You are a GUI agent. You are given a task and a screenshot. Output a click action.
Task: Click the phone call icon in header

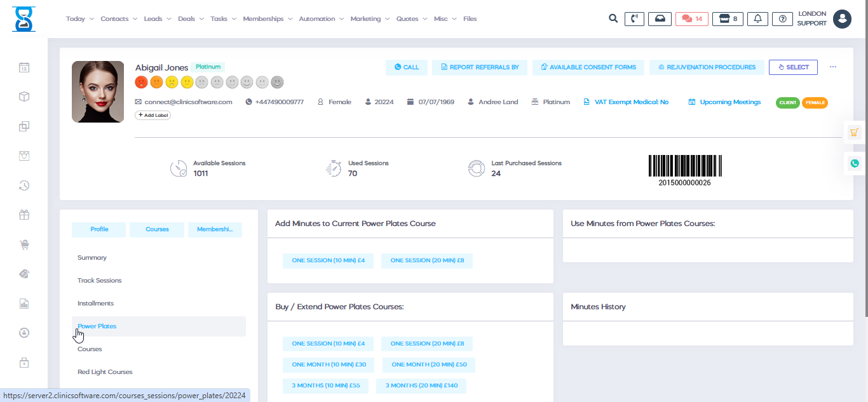(634, 19)
